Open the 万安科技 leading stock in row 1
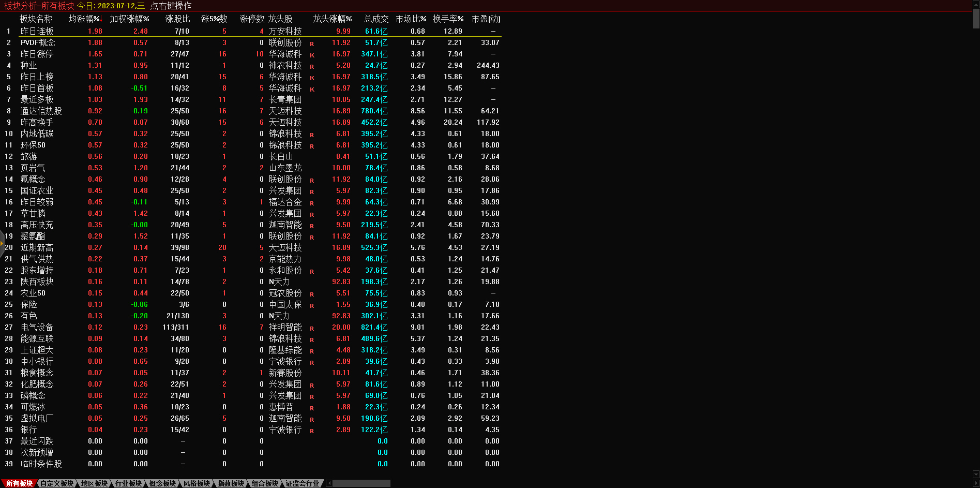 (x=285, y=32)
